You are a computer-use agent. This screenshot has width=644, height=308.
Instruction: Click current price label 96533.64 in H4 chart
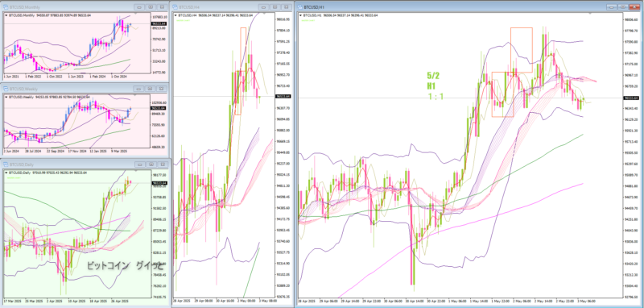[x=284, y=96]
